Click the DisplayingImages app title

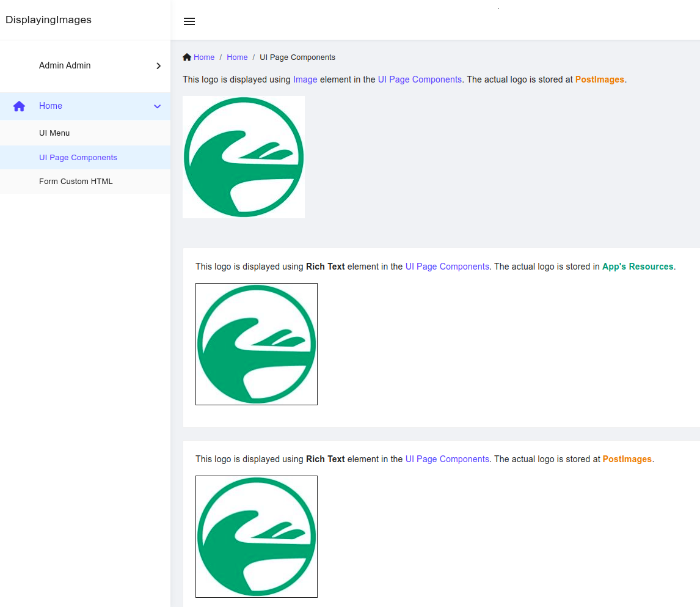point(48,20)
